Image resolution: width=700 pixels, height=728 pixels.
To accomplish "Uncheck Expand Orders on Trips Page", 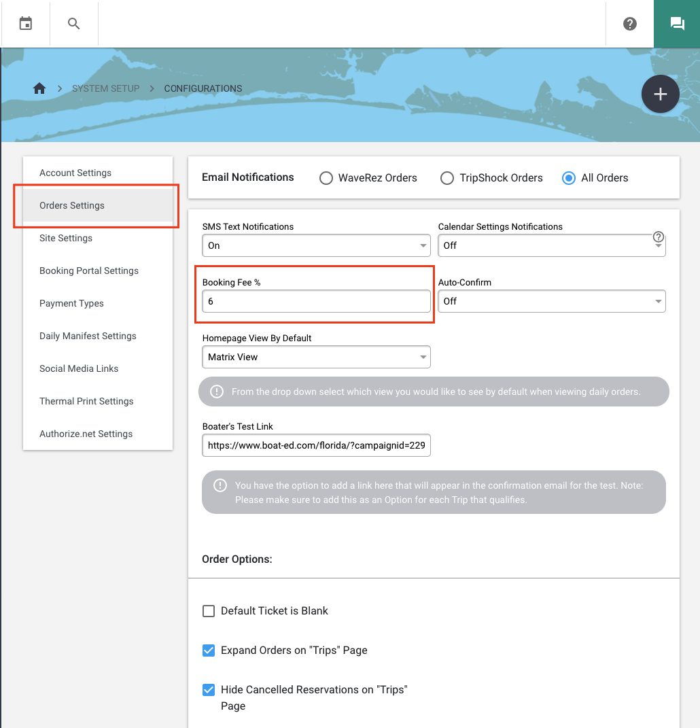I will click(x=209, y=650).
